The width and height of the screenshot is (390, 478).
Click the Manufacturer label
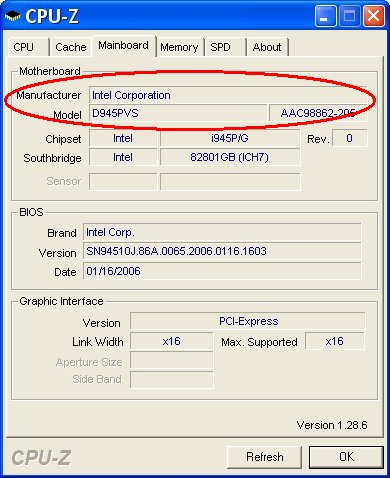(x=49, y=95)
